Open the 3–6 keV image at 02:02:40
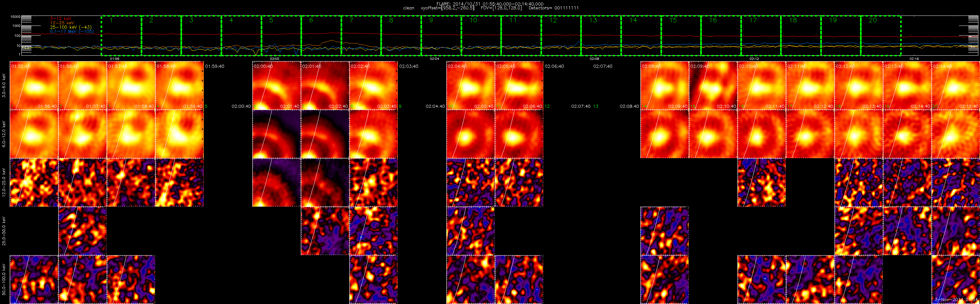 coord(374,86)
